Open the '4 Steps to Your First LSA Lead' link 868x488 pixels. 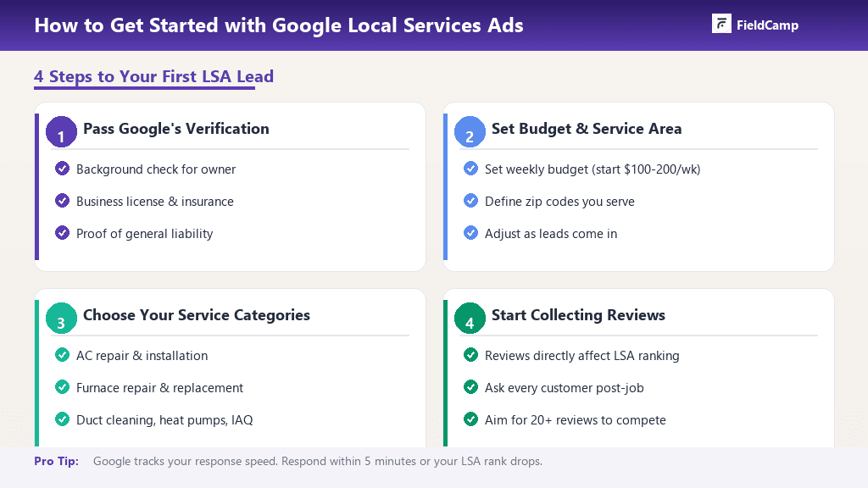(x=153, y=76)
